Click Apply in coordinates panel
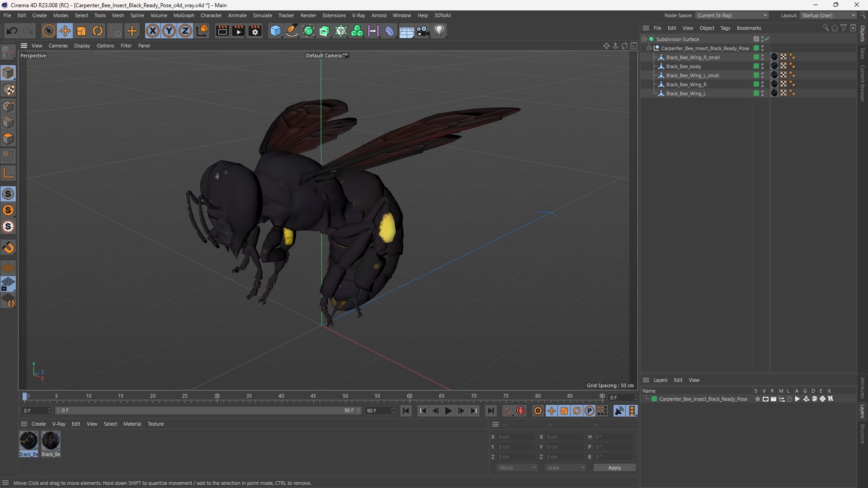 pos(614,468)
